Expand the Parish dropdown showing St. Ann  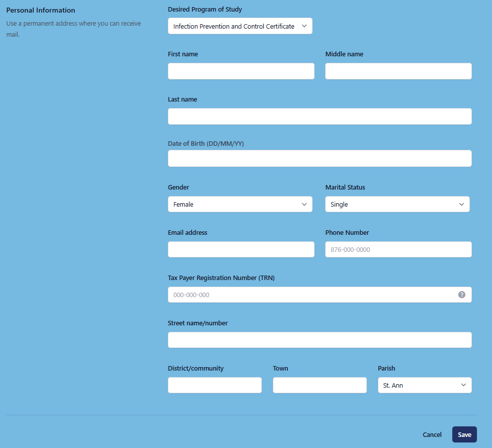424,385
